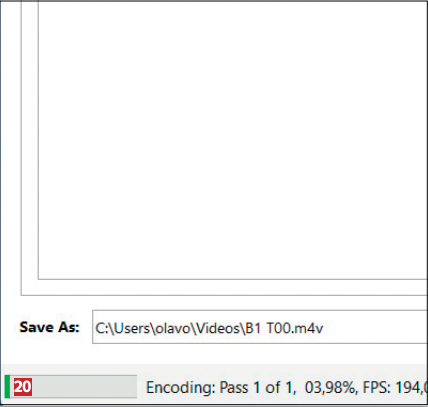
Task: Click the red 20 badge on progress bar
Action: coord(23,387)
